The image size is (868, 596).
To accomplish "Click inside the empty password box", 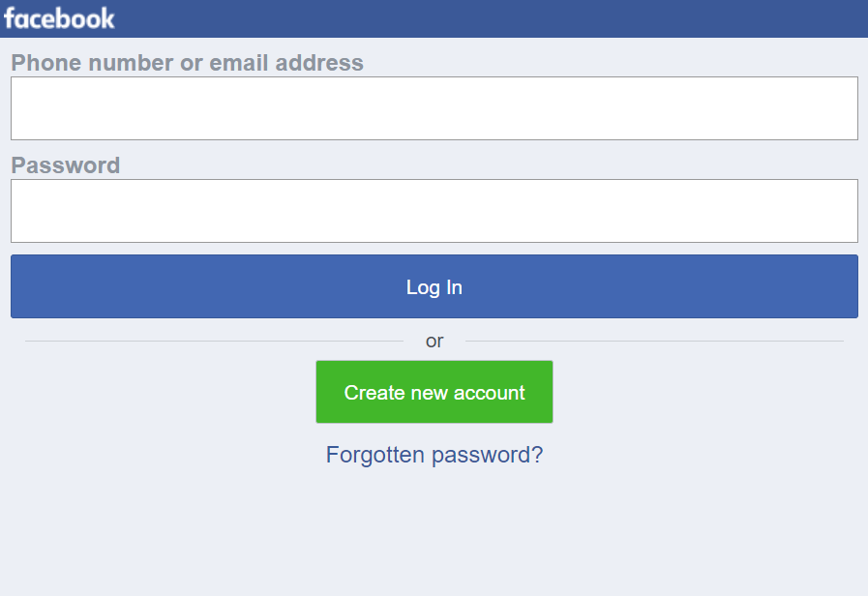I will point(434,211).
